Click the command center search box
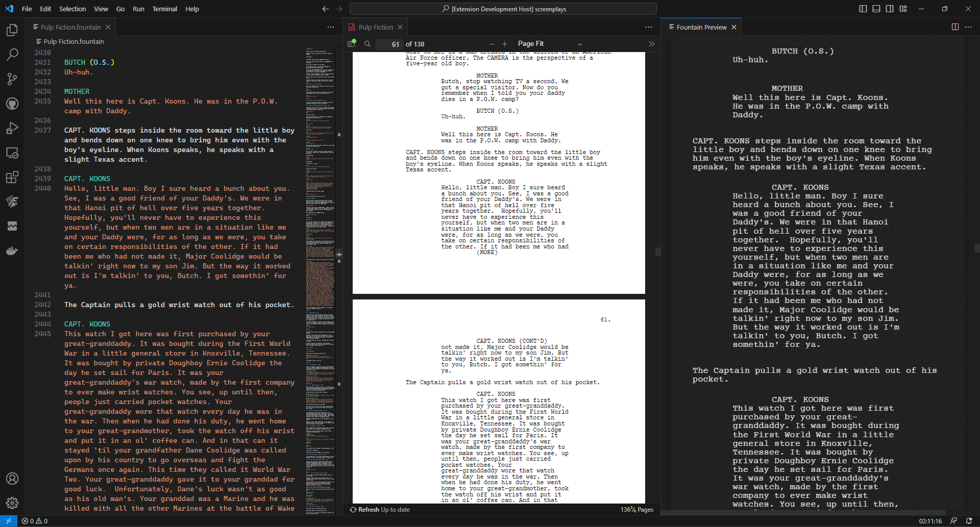Image resolution: width=980 pixels, height=527 pixels. pos(503,9)
